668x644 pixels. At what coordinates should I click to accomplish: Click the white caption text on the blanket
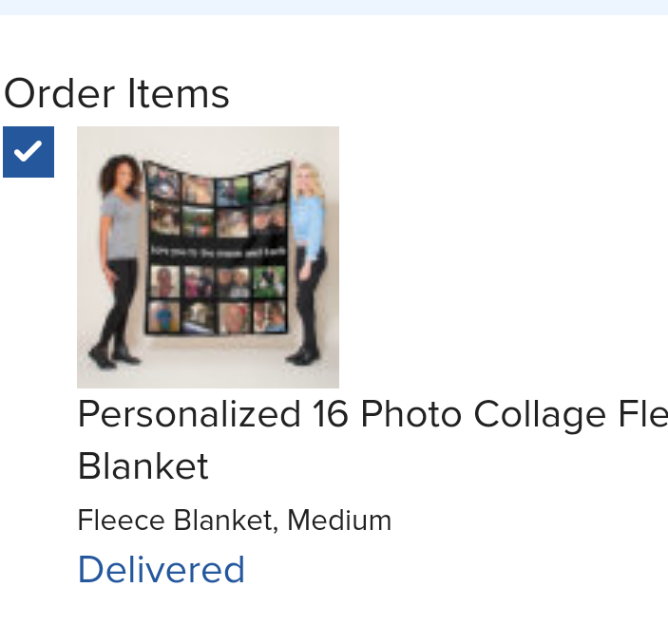218,252
